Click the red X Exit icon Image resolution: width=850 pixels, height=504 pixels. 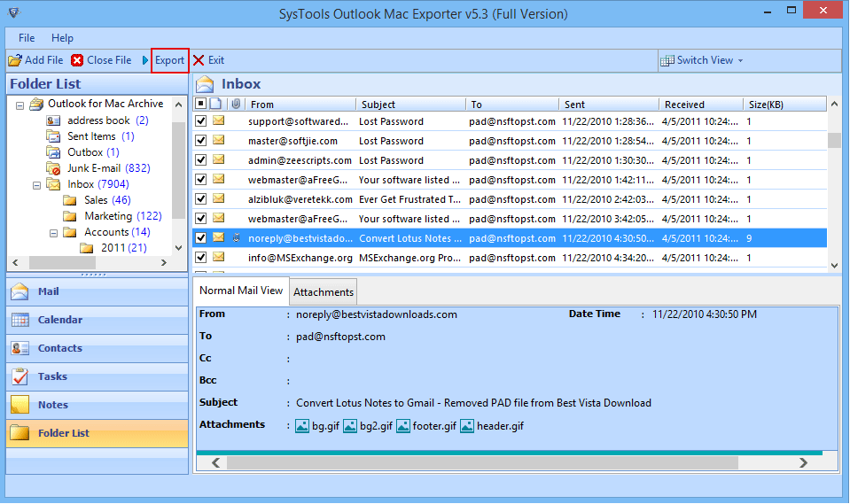(199, 60)
